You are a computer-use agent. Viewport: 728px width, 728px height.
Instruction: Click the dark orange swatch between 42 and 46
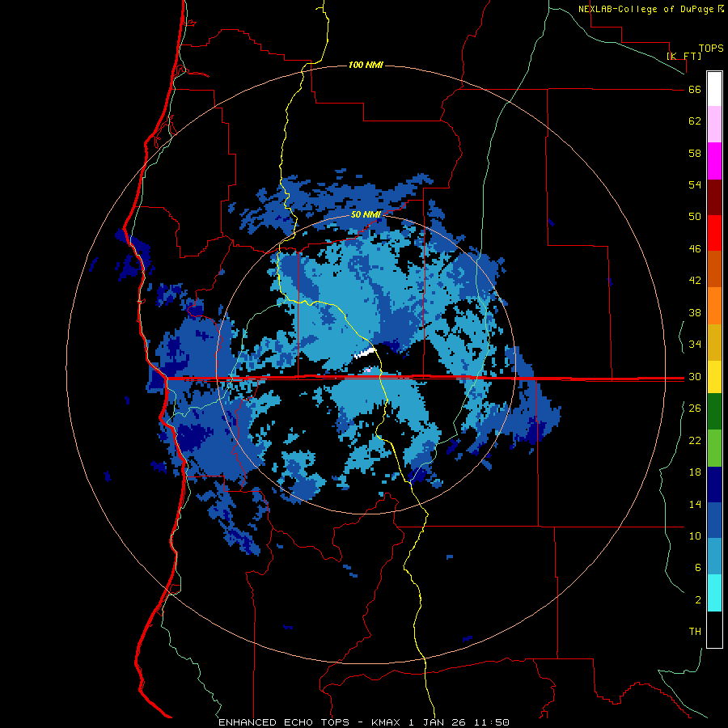[714, 269]
